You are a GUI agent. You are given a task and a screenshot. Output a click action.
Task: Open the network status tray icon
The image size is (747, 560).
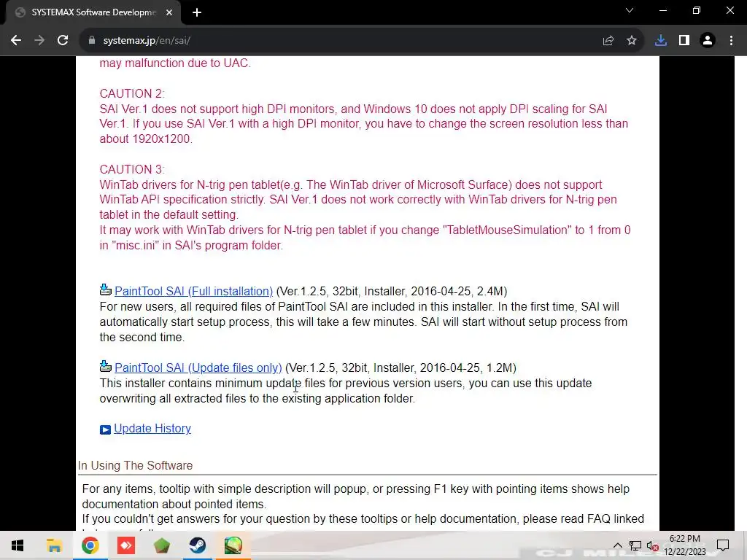pyautogui.click(x=635, y=545)
